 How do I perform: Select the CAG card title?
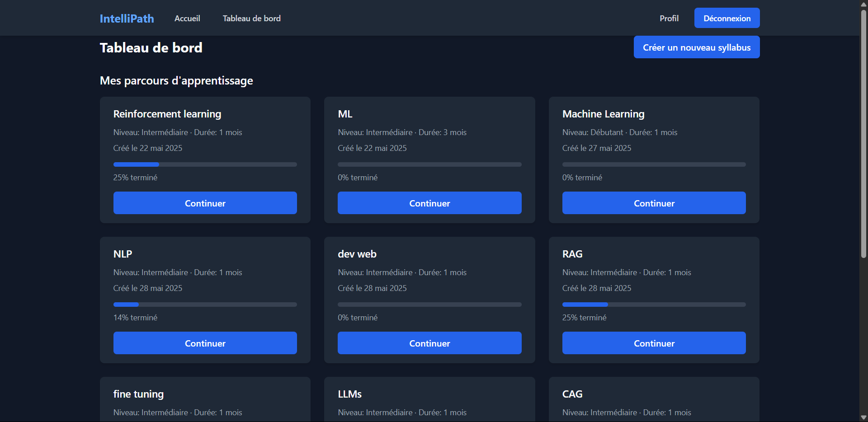coord(572,394)
